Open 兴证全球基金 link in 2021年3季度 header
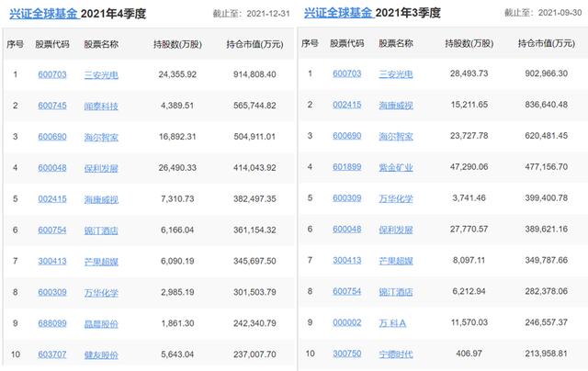 [x=338, y=13]
